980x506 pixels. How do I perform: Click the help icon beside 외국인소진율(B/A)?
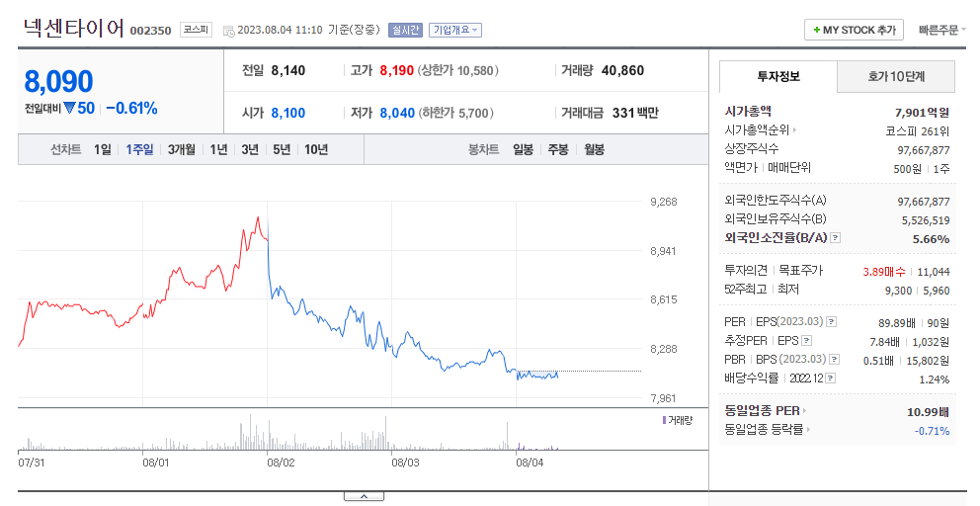tap(836, 237)
